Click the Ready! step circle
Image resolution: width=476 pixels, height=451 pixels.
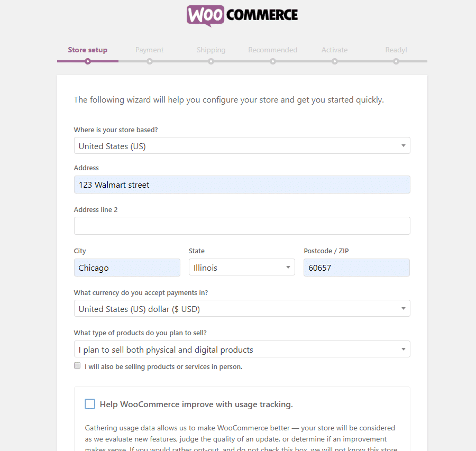tap(396, 61)
